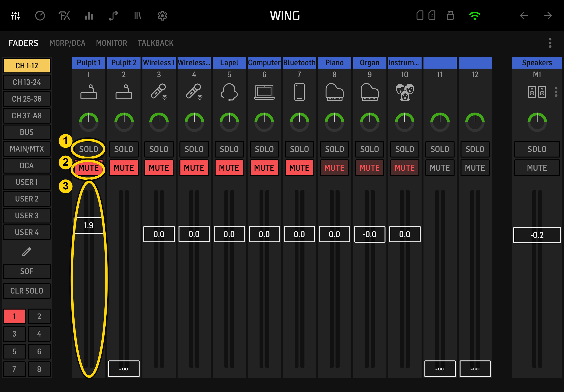Select the CH 13-24 layer

[x=27, y=82]
